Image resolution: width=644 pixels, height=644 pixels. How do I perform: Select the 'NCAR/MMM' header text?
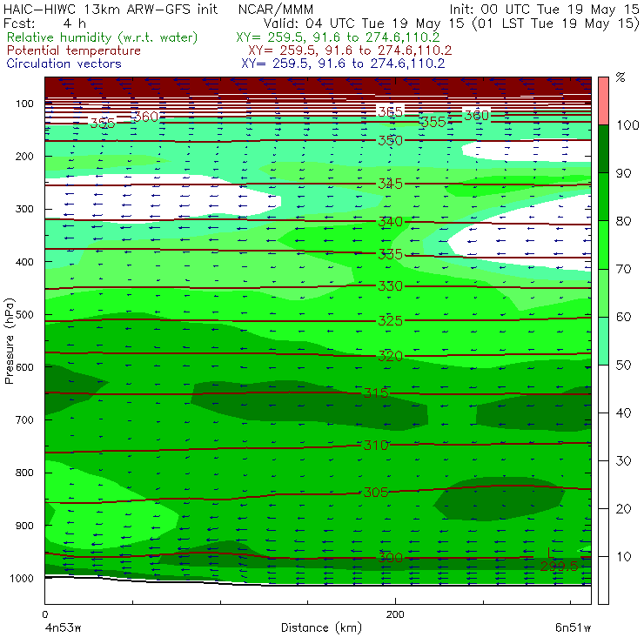276,10
